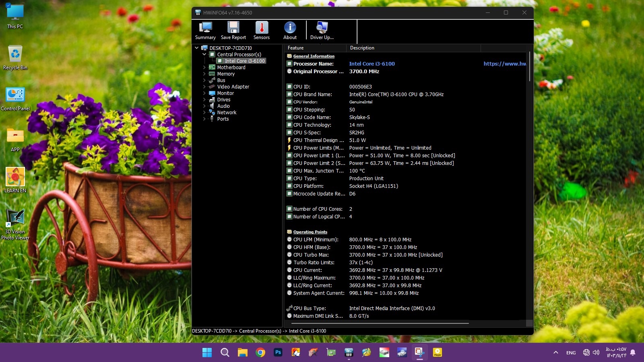Select Network in the device tree

tap(227, 113)
